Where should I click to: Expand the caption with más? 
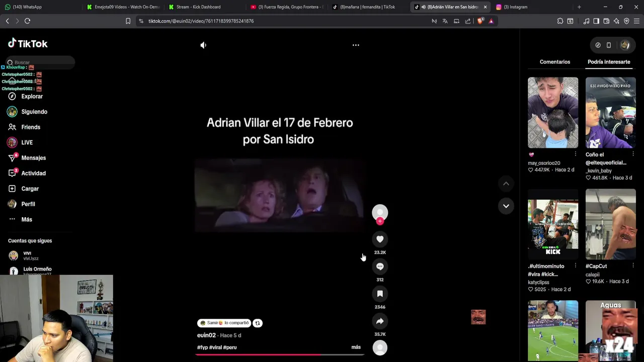click(x=356, y=347)
